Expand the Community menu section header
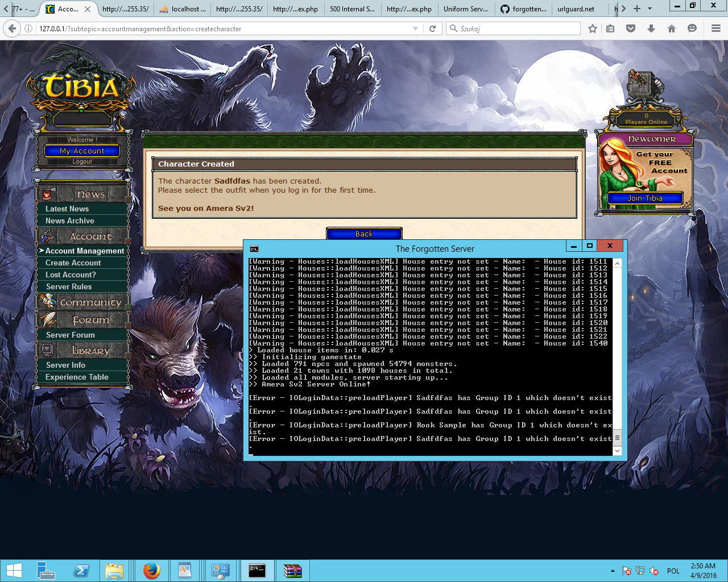The height and width of the screenshot is (582, 728). 83,302
